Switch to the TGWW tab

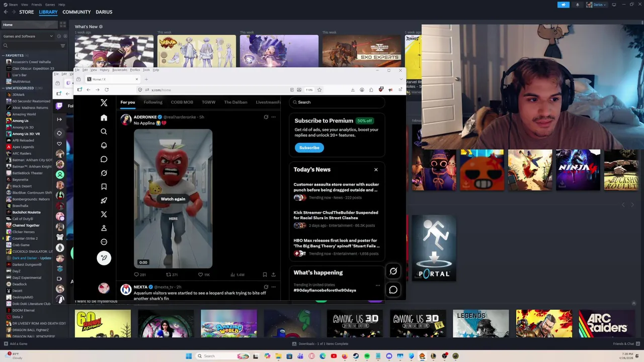coord(208,102)
